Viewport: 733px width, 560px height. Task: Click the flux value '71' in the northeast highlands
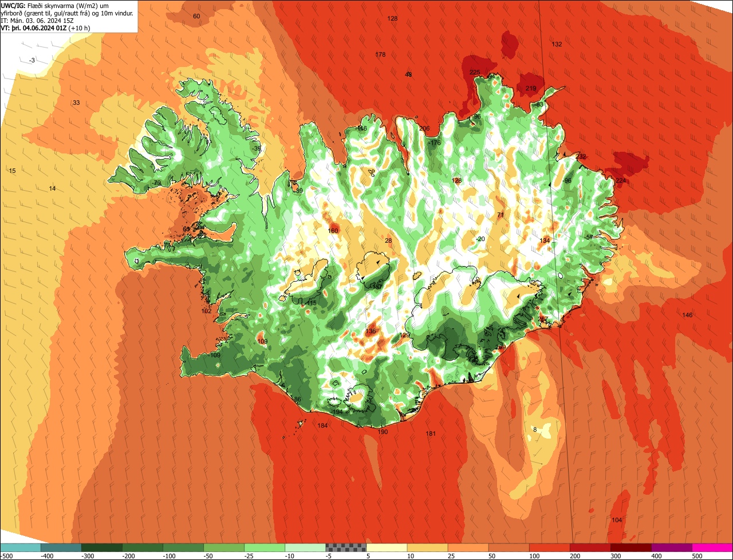coord(501,215)
